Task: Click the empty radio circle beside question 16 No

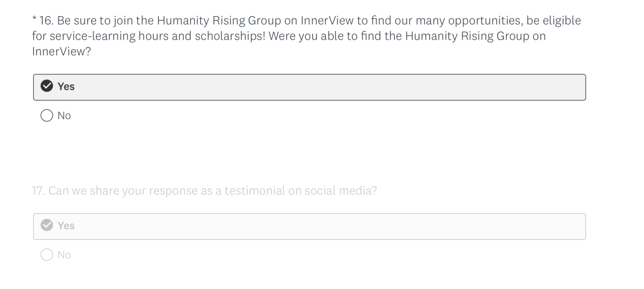Action: (x=47, y=116)
